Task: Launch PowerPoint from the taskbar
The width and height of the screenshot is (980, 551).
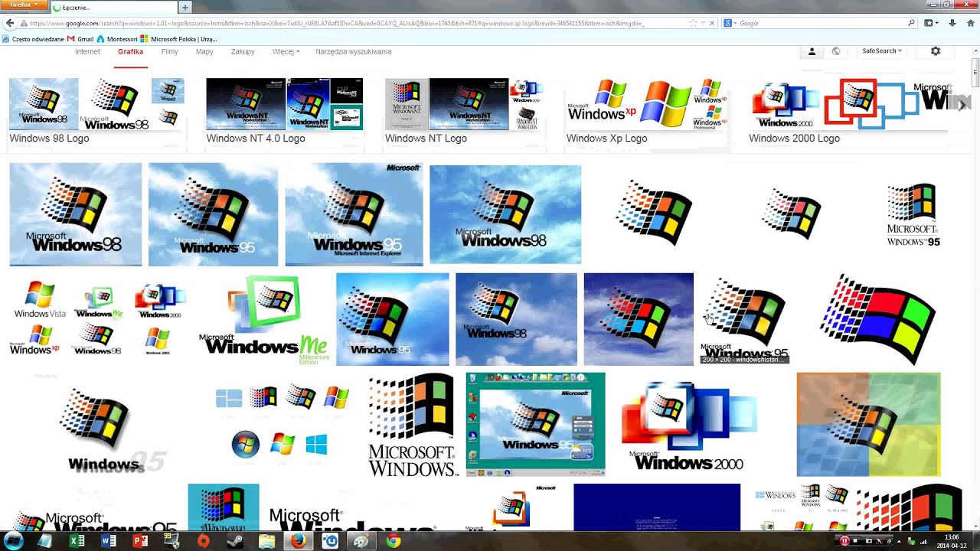Action: tap(140, 541)
